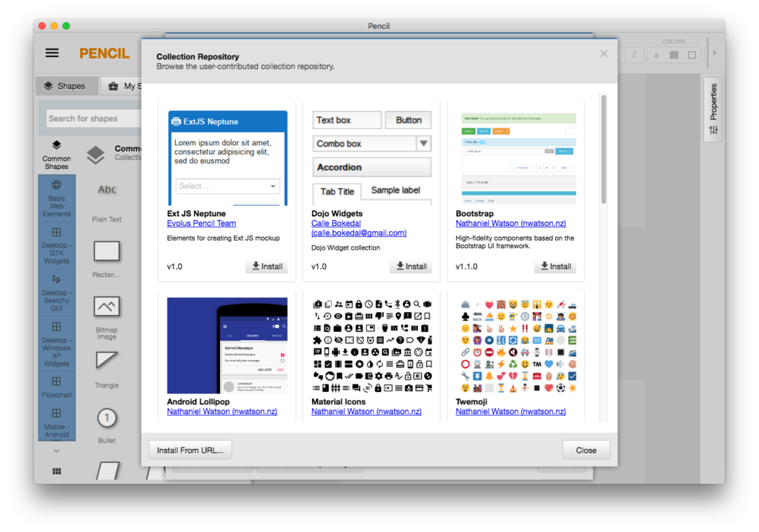The height and width of the screenshot is (532, 759).
Task: Pick the Triangle shape
Action: point(107,370)
